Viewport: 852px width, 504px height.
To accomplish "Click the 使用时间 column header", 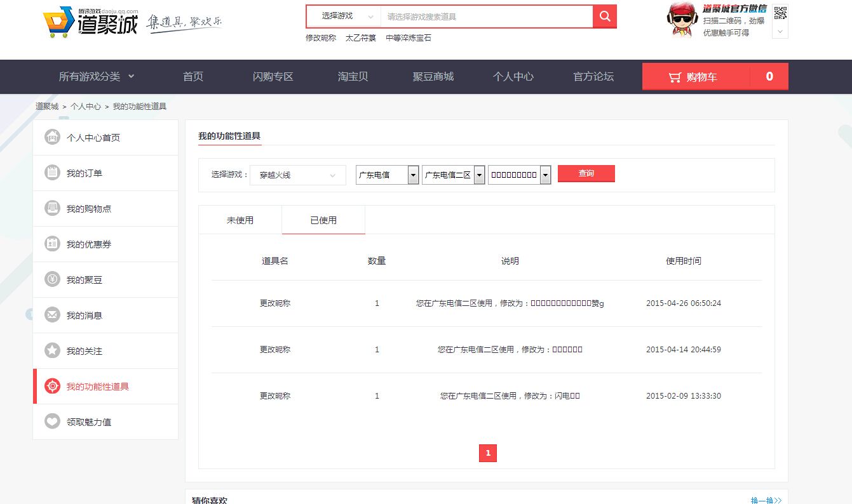I will point(684,261).
